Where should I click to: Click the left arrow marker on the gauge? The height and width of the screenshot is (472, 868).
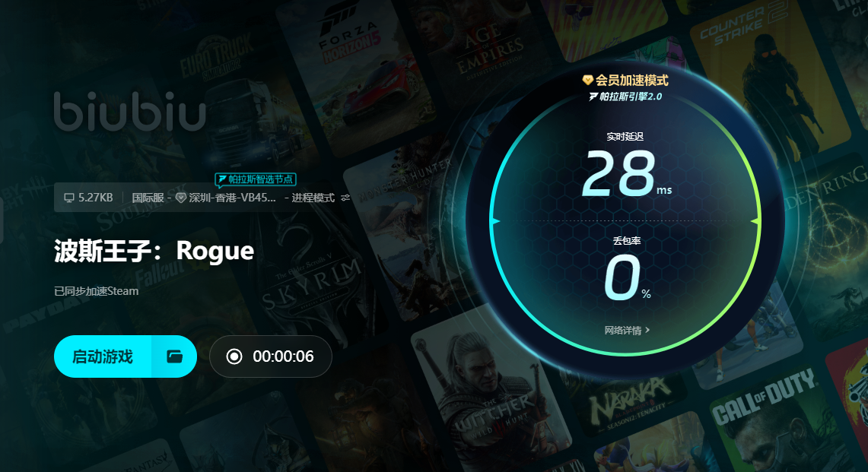click(x=495, y=221)
